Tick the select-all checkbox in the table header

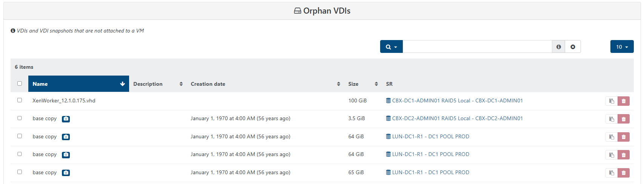click(20, 83)
